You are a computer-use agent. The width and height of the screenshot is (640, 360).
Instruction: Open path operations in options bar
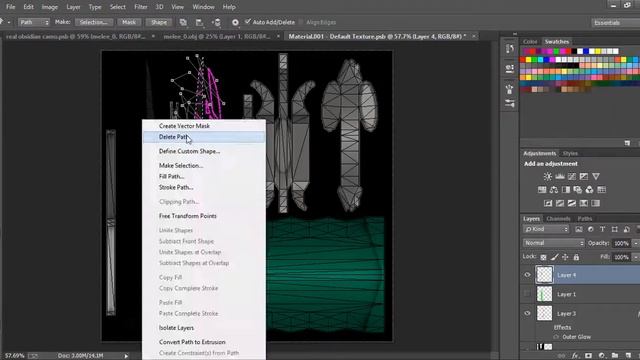(183, 22)
